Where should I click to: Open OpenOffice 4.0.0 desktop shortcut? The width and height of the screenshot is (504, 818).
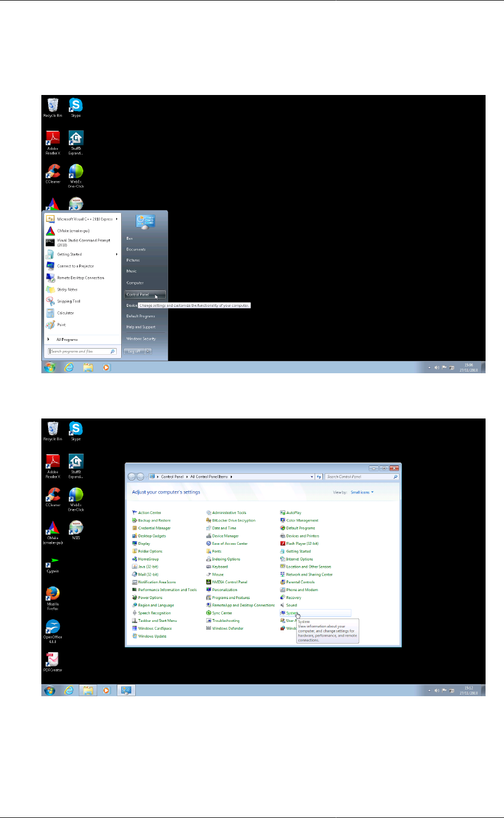(x=53, y=631)
